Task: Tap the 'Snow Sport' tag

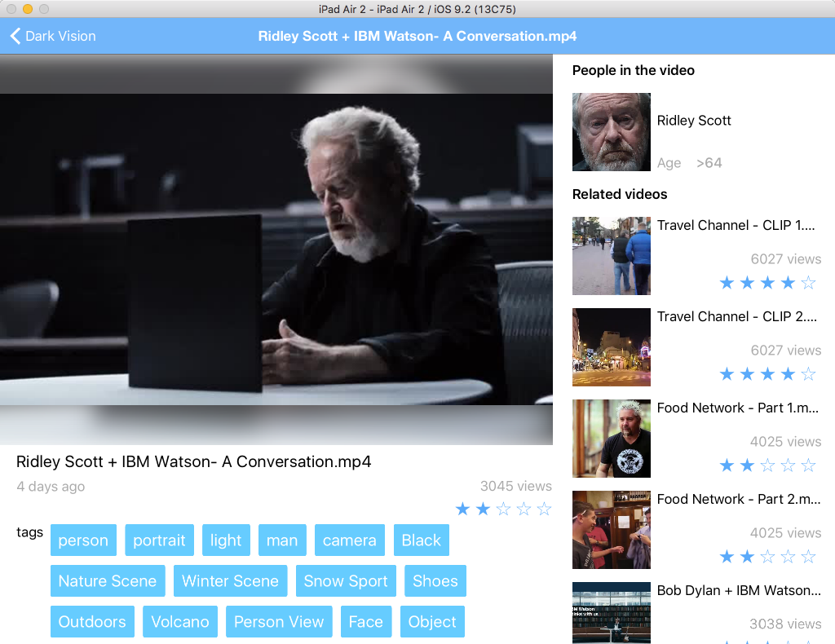Action: point(346,580)
